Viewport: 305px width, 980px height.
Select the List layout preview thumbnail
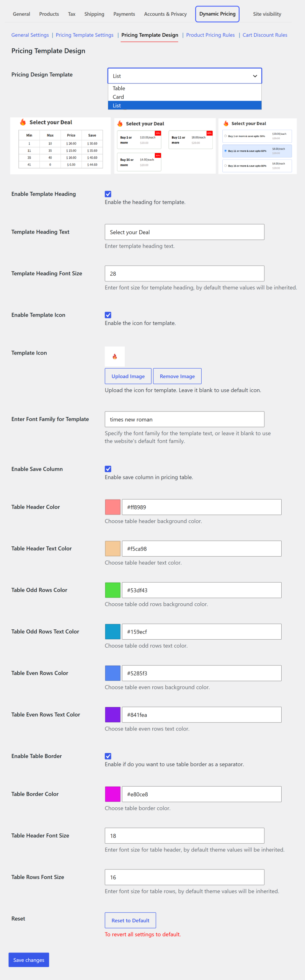(x=258, y=146)
